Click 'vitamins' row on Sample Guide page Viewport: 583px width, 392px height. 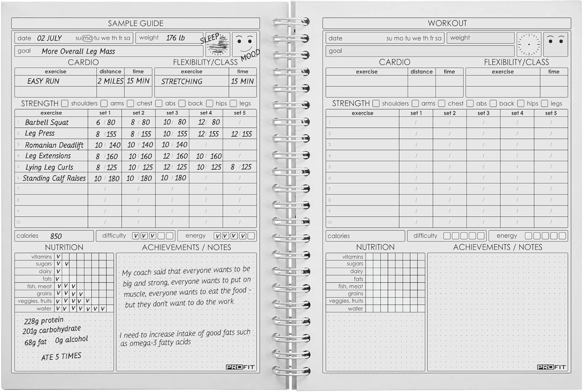pyautogui.click(x=64, y=256)
